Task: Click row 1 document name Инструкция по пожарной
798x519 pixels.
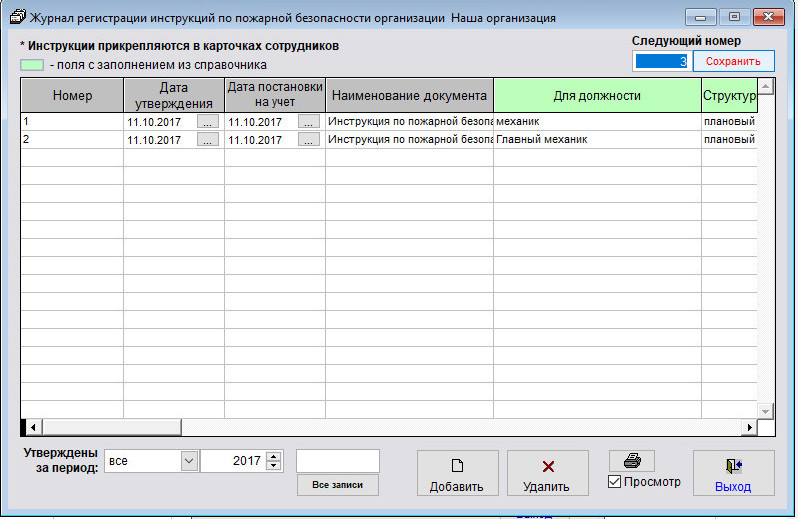Action: click(410, 122)
